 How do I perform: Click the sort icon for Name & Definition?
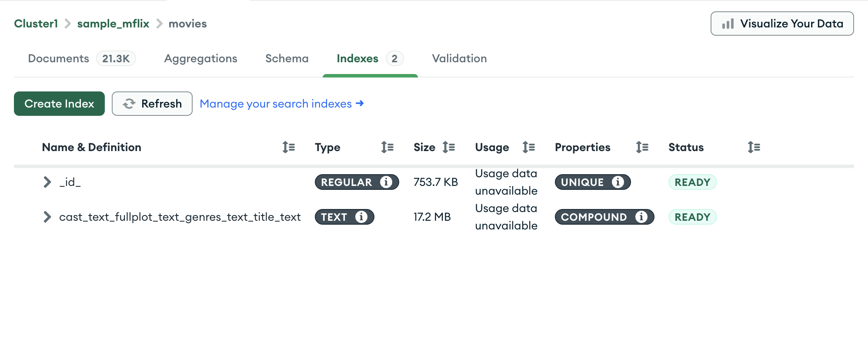pyautogui.click(x=288, y=147)
